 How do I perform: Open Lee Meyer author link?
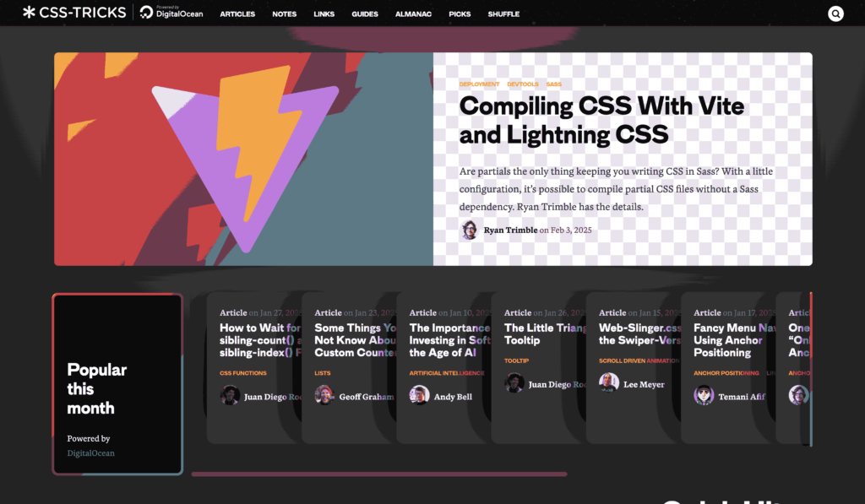(644, 384)
